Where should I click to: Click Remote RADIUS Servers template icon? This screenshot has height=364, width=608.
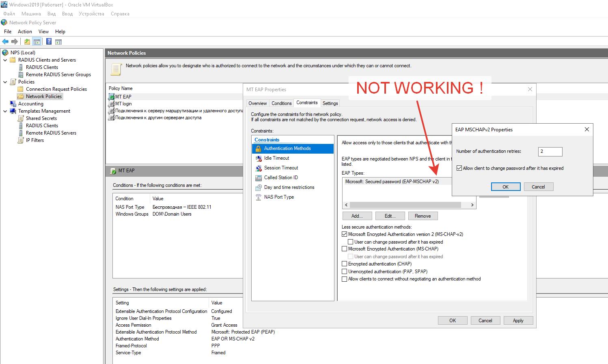pos(21,133)
